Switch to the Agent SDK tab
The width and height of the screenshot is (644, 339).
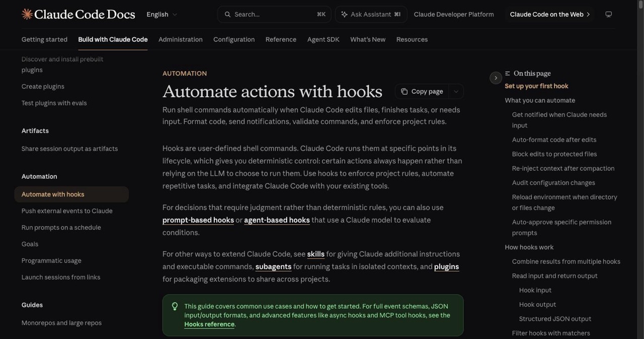pos(324,39)
